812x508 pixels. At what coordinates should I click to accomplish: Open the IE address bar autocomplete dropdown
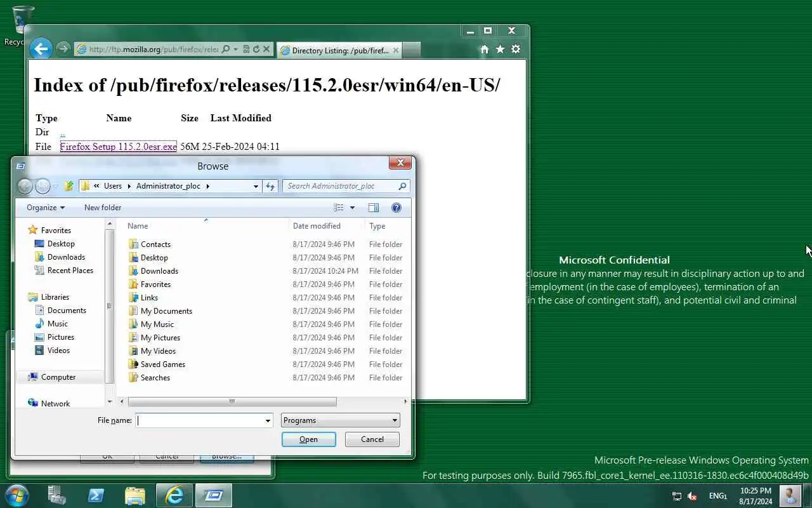pos(235,49)
